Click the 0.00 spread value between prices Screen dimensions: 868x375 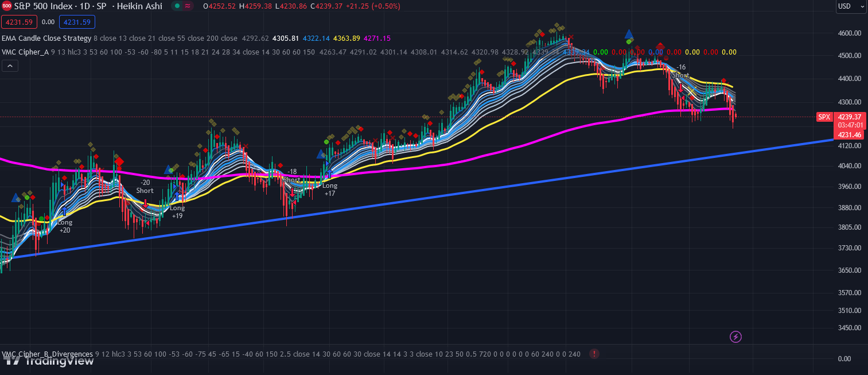click(x=48, y=22)
